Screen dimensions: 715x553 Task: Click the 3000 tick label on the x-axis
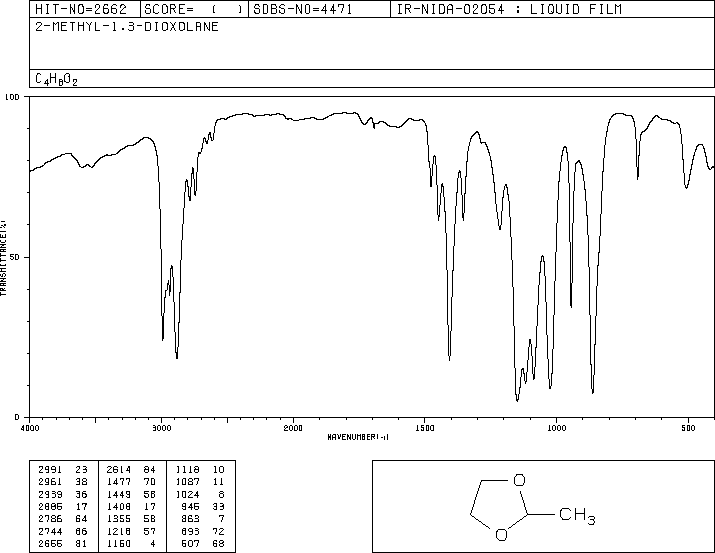[161, 428]
